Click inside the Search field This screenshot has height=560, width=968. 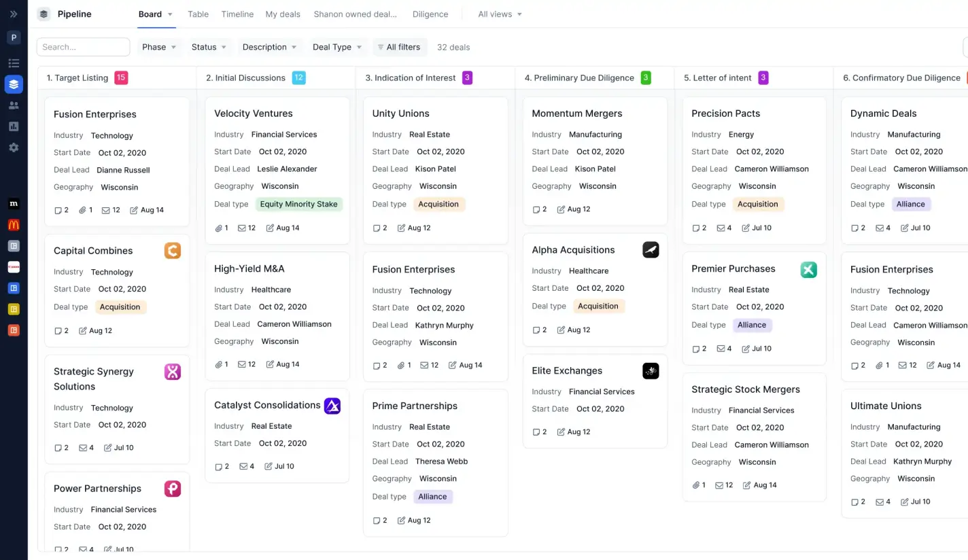[83, 47]
